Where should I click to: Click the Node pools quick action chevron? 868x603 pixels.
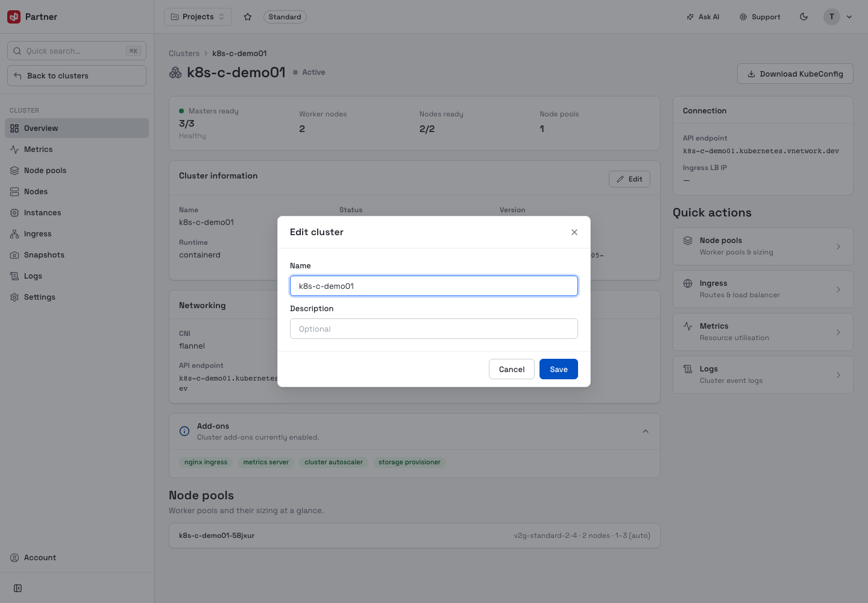838,246
